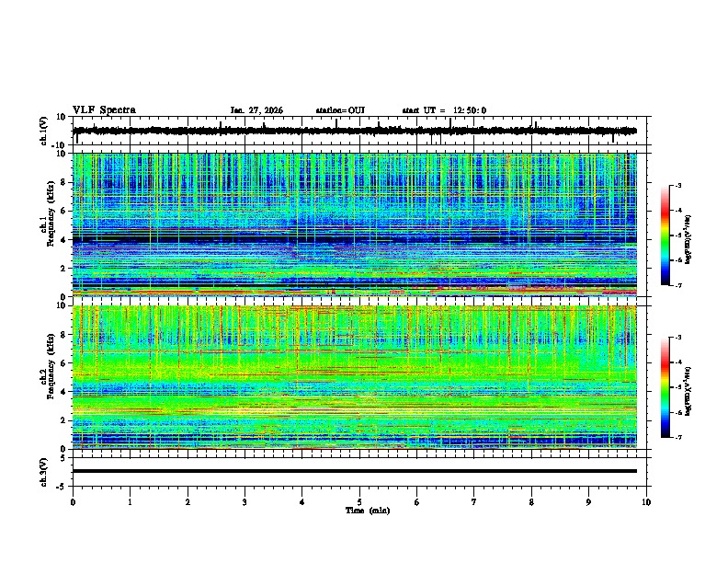Click the '8' tick on the time axis
Image resolution: width=728 pixels, height=563 pixels.
click(x=531, y=502)
